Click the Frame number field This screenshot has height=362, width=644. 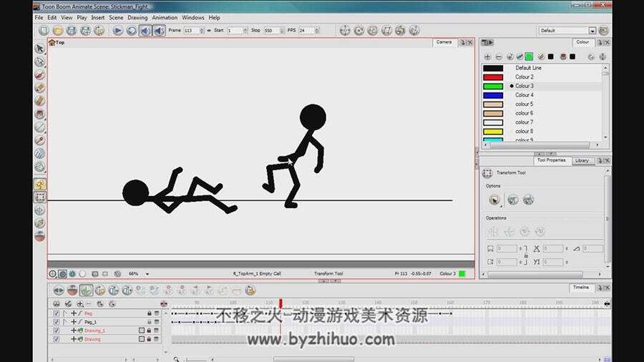tap(191, 31)
